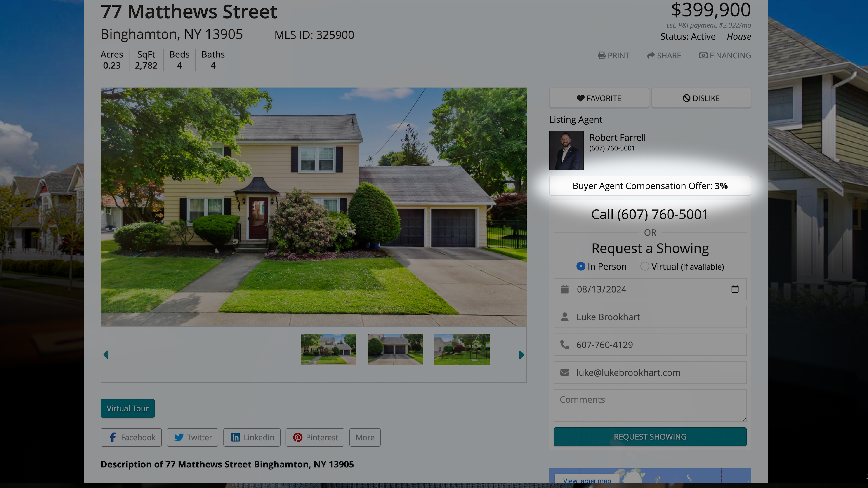Share the listing on Twitter
Viewport: 868px width, 488px height.
(192, 437)
